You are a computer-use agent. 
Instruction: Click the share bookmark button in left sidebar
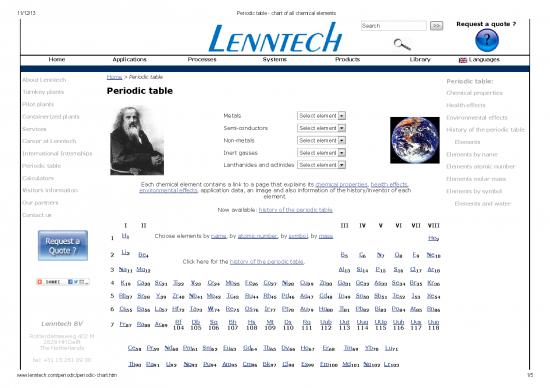click(x=63, y=282)
